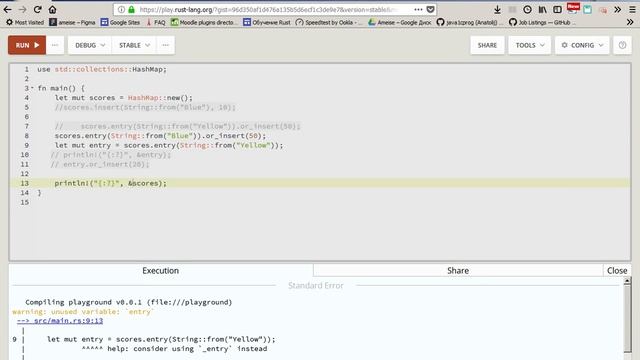Expand the toolbar overflow chevrons

click(618, 9)
